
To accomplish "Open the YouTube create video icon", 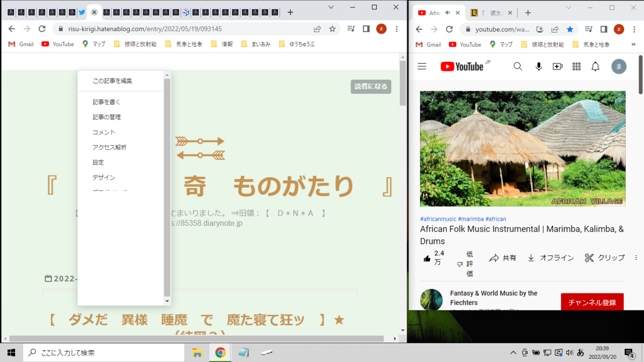I will pyautogui.click(x=558, y=67).
